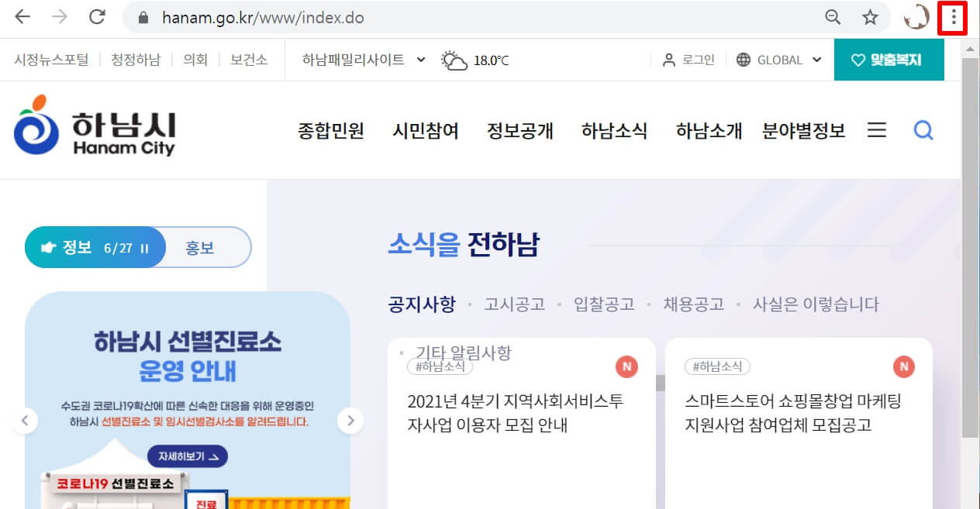
Task: Click the Hanam City logo
Action: point(95,126)
